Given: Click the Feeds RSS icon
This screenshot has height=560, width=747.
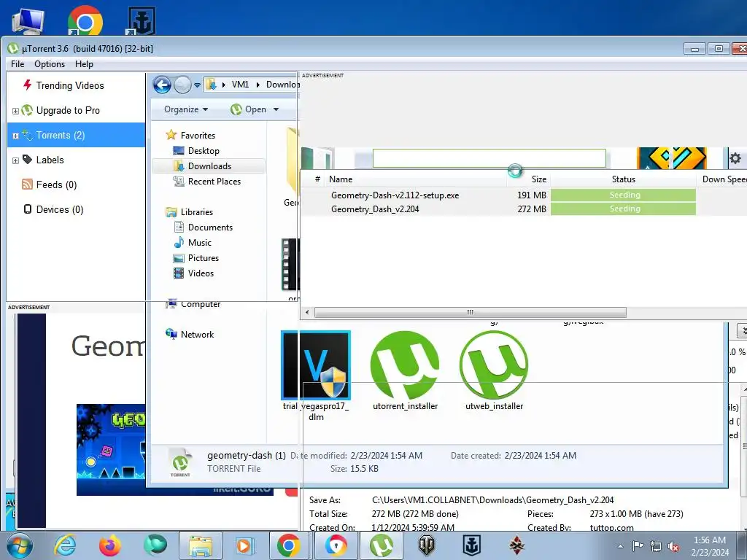Looking at the screenshot, I should click(x=27, y=184).
